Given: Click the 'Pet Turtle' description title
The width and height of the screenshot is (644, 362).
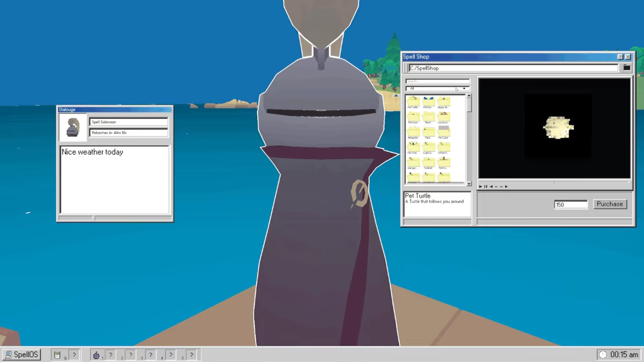Looking at the screenshot, I should tap(418, 196).
